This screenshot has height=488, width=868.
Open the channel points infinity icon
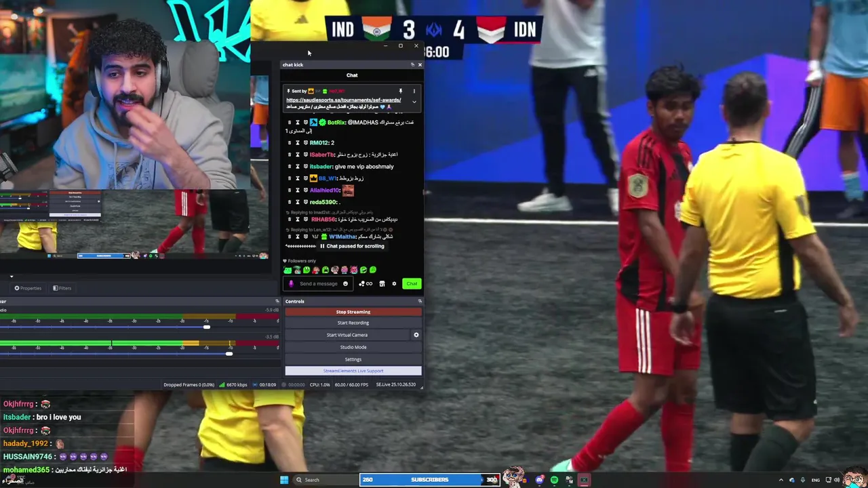[369, 284]
